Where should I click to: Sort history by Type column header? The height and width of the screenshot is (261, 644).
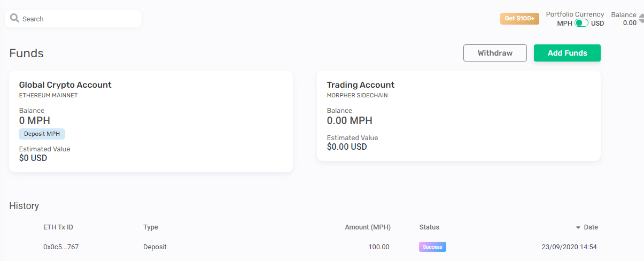tap(151, 227)
